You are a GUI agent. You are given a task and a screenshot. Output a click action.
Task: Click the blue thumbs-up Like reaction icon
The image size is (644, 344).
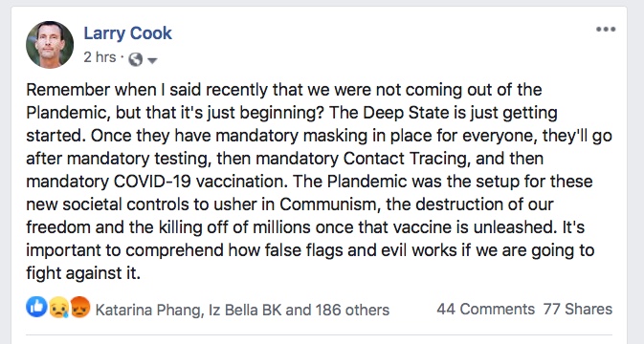click(36, 307)
